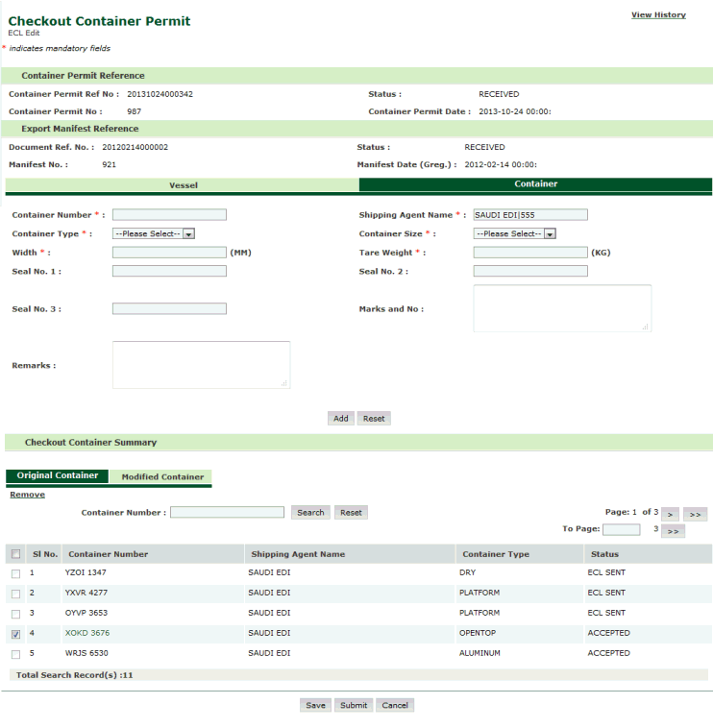Screen dimensions: 713x728
Task: Open the Container Size dropdown
Action: tap(515, 233)
